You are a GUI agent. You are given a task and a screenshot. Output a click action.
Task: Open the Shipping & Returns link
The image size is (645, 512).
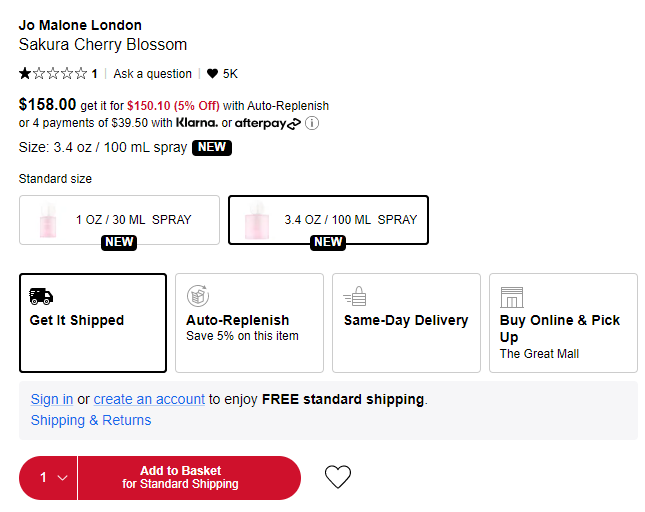coord(91,420)
